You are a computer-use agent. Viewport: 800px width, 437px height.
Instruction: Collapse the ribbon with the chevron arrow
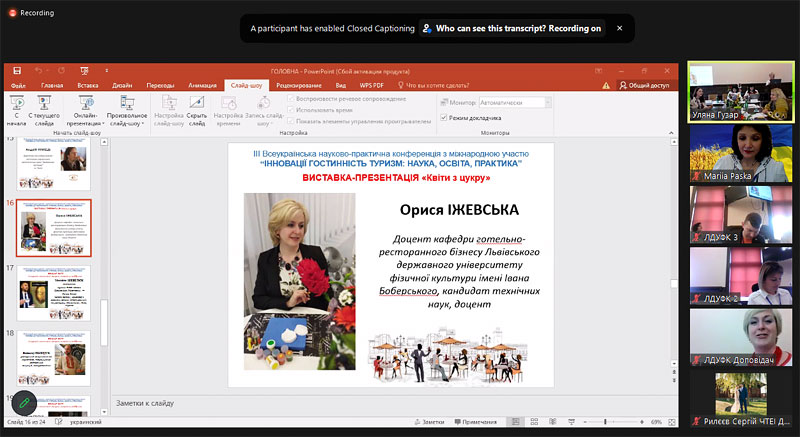coord(671,133)
